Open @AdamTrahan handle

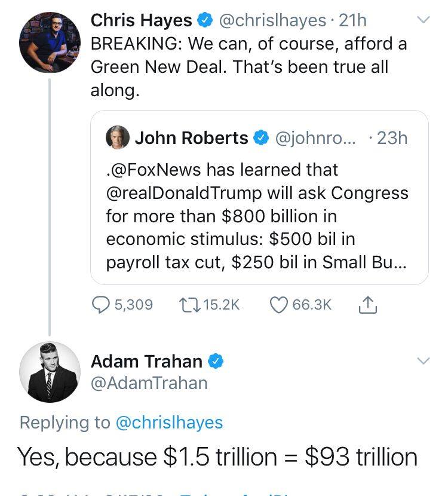click(x=149, y=383)
